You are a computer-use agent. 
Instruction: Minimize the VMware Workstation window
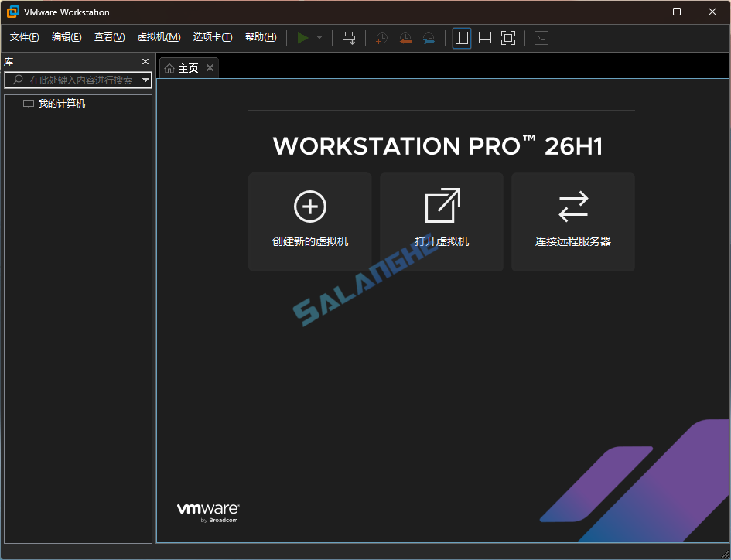tap(642, 12)
